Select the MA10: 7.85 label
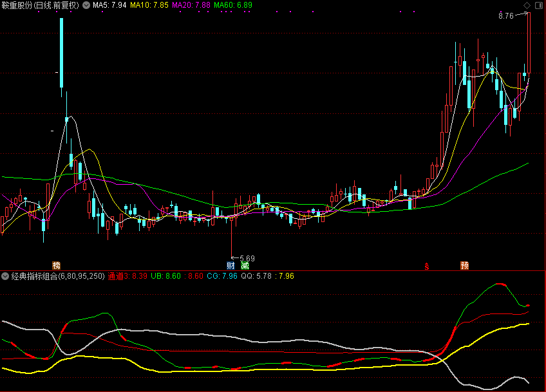This screenshot has width=546, height=392. [149, 5]
